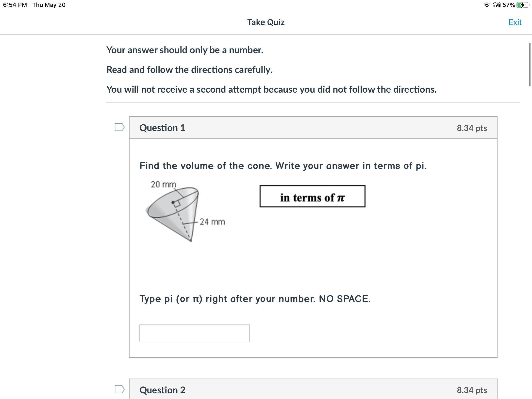Exit the quiz
Viewport: 532px width, 399px height.
click(x=515, y=22)
